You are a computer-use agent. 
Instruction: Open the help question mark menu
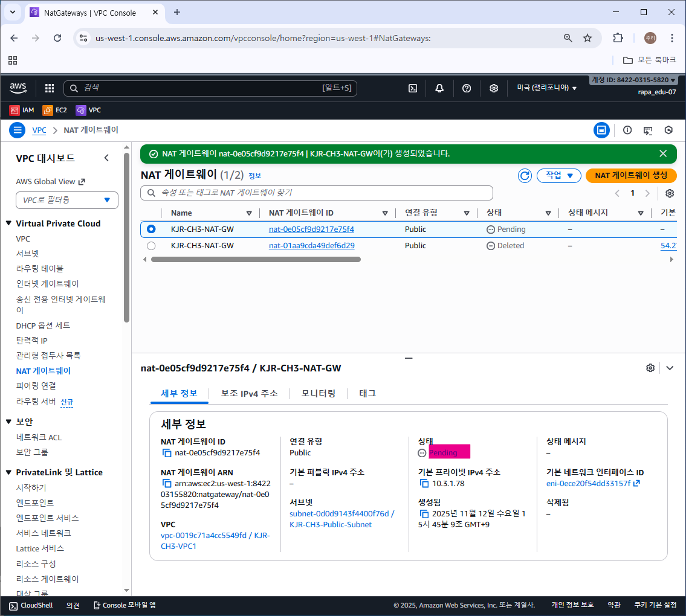(x=467, y=88)
